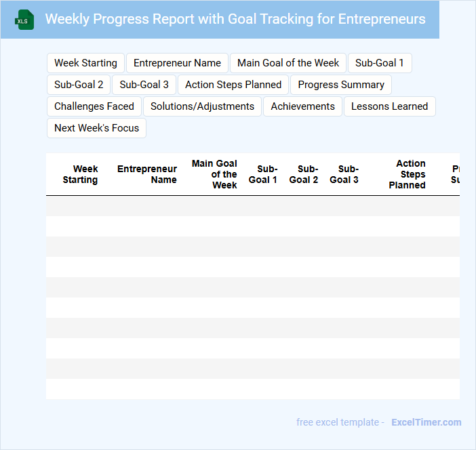Click the Sub-Goal 2 column header

point(304,174)
